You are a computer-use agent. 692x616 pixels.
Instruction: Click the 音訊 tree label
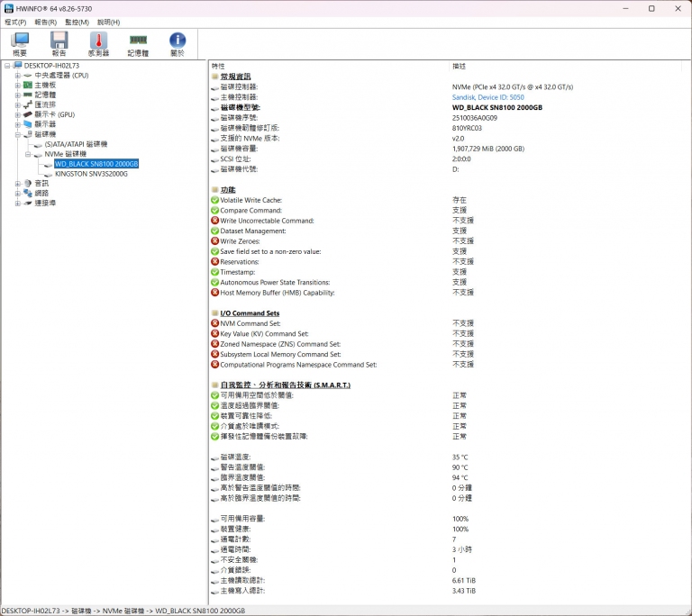point(41,183)
